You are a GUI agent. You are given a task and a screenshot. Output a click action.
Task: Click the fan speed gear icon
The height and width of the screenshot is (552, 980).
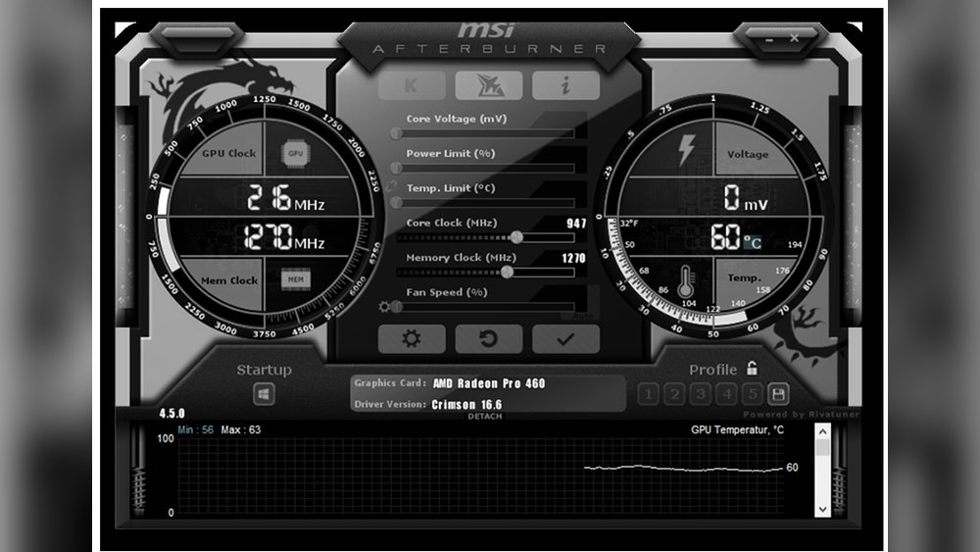(384, 307)
